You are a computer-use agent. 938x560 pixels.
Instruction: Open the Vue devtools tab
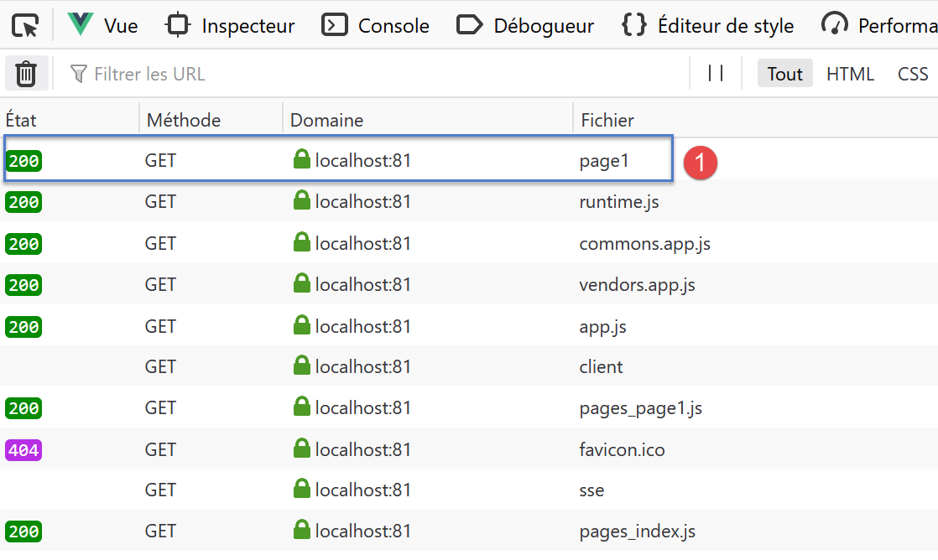coord(103,25)
